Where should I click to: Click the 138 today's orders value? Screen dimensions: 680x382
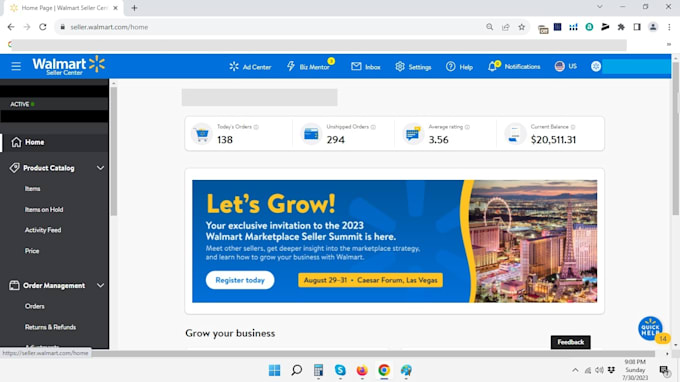point(225,140)
